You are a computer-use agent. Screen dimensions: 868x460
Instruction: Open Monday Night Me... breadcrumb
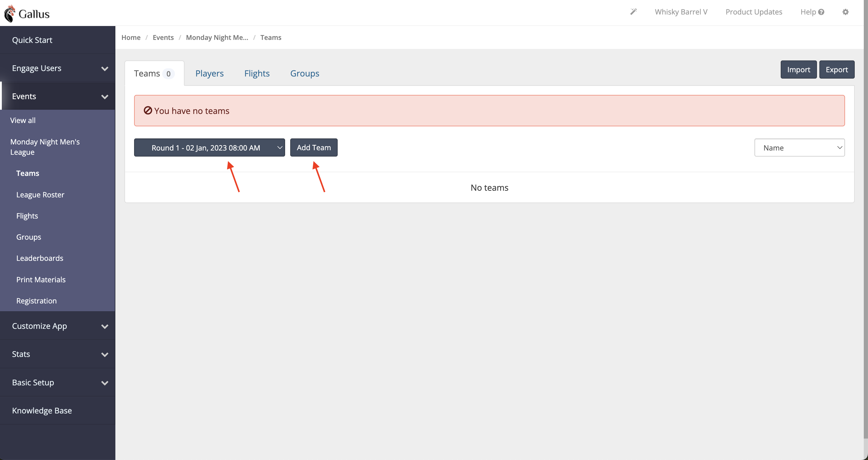point(217,37)
